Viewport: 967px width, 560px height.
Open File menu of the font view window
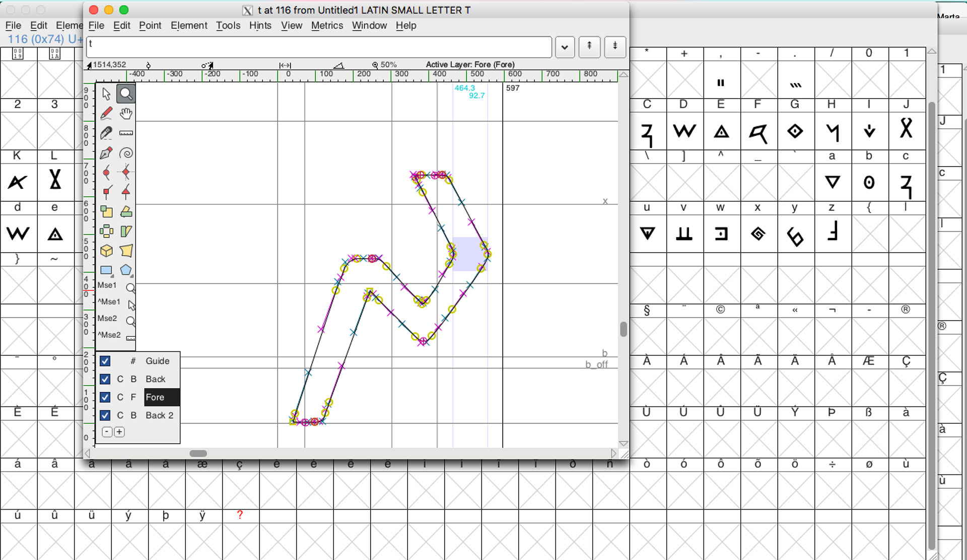13,26
